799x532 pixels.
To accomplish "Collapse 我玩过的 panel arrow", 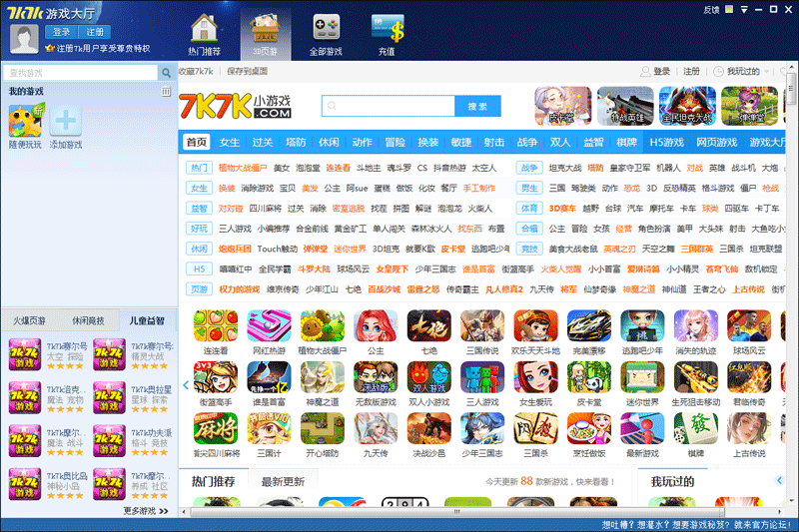I will pyautogui.click(x=779, y=480).
